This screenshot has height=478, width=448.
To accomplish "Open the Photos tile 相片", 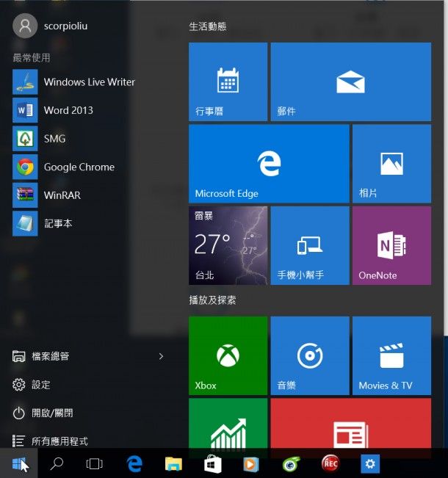I will tap(391, 164).
